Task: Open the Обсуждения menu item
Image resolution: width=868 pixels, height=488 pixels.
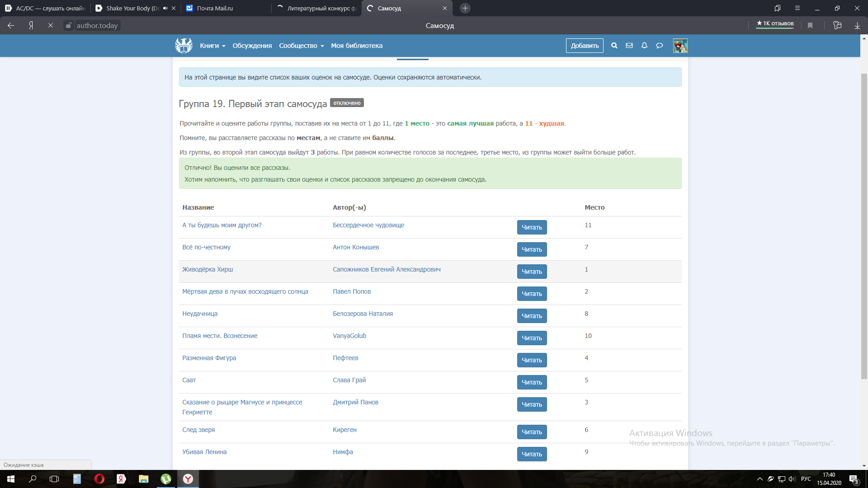Action: pos(252,46)
